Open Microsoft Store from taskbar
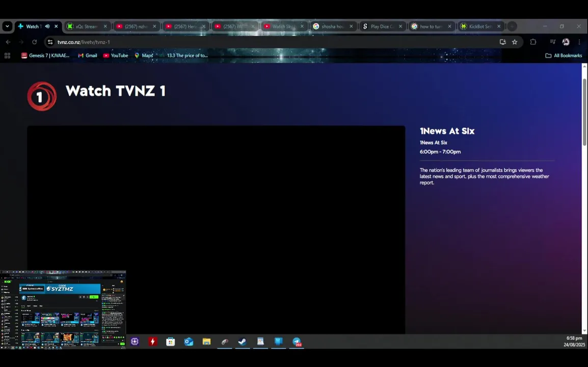 [x=171, y=342]
